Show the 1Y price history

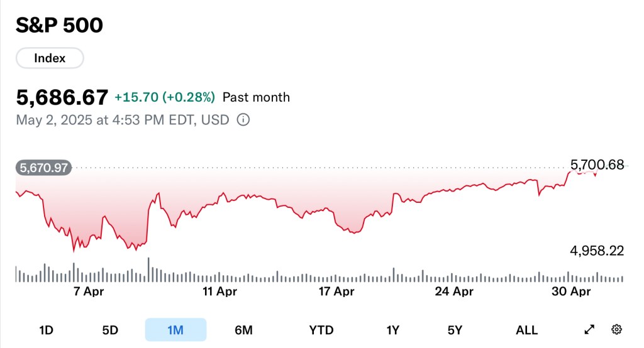tap(393, 330)
